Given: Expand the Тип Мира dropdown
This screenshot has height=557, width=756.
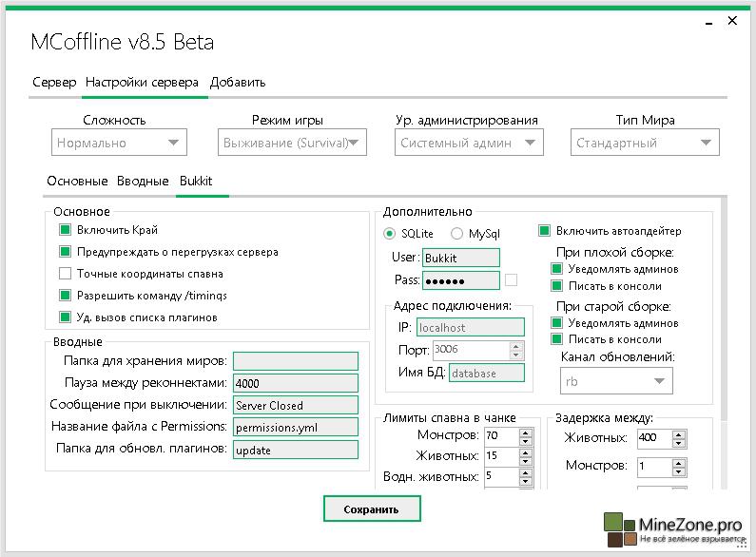Looking at the screenshot, I should (645, 143).
